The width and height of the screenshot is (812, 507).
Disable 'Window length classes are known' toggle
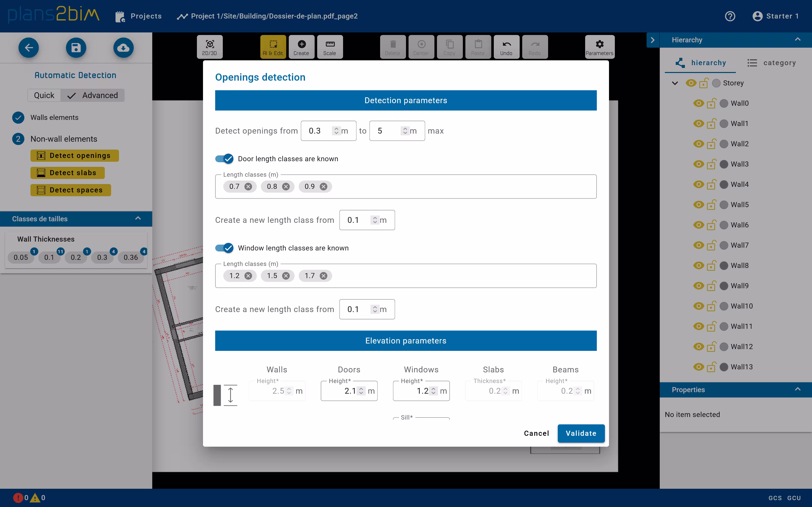[224, 248]
